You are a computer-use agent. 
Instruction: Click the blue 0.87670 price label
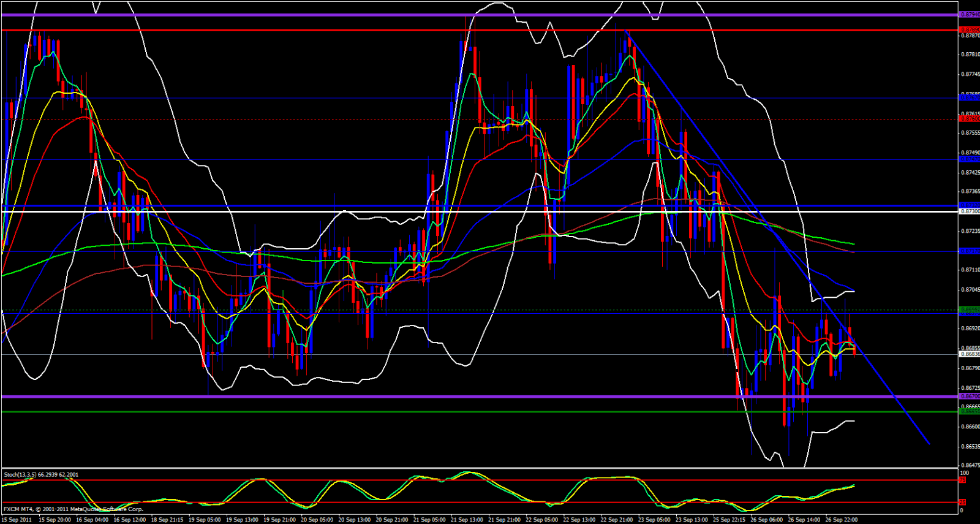(x=969, y=97)
